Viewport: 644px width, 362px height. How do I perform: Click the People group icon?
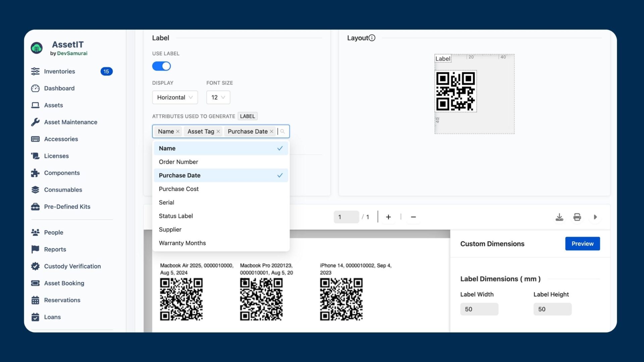click(x=35, y=232)
